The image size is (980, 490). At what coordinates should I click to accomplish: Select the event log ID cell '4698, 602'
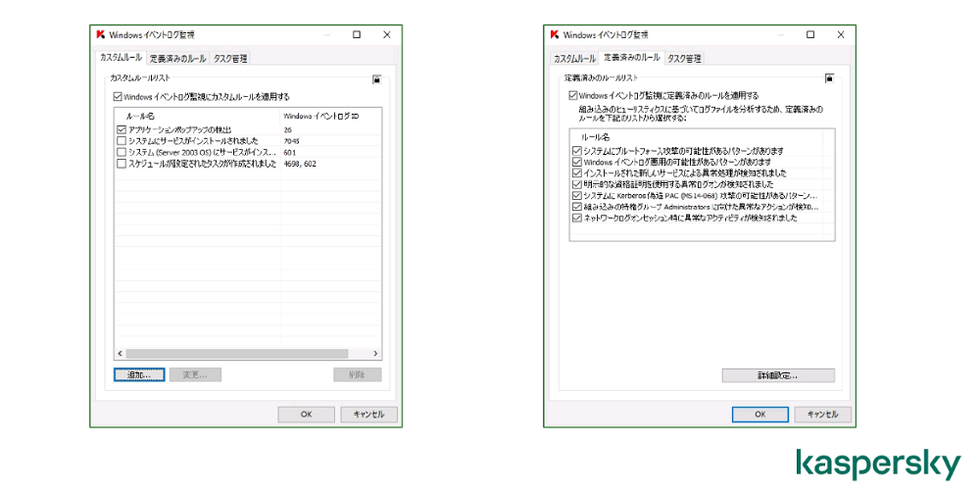pyautogui.click(x=299, y=164)
